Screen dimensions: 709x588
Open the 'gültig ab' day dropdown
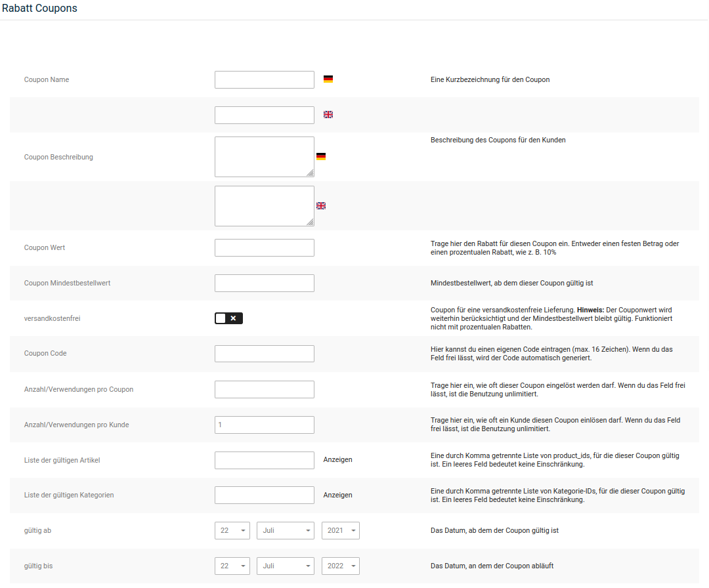tap(232, 530)
